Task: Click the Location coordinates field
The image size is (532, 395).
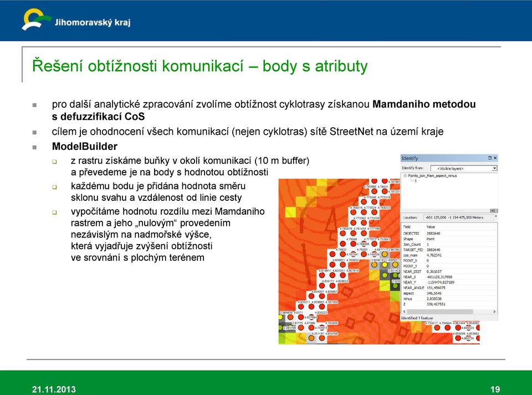Action: pos(458,217)
